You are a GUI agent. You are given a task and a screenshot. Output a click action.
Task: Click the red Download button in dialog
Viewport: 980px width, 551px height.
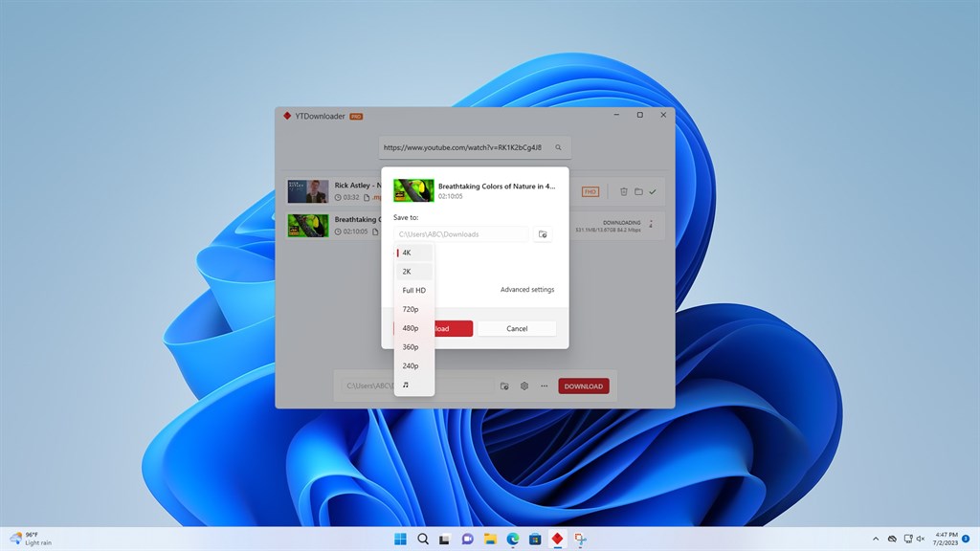454,329
